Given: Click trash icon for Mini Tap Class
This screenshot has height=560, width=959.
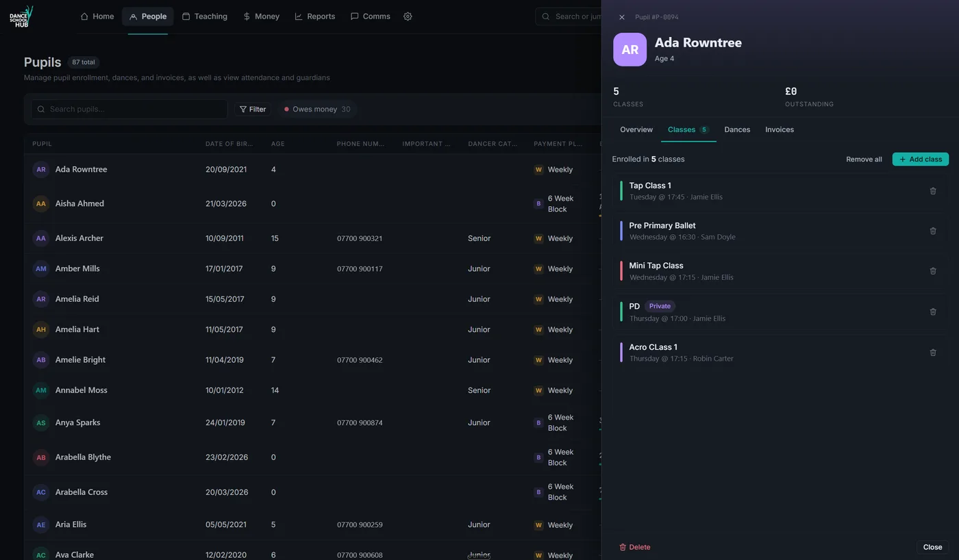Looking at the screenshot, I should [x=932, y=271].
